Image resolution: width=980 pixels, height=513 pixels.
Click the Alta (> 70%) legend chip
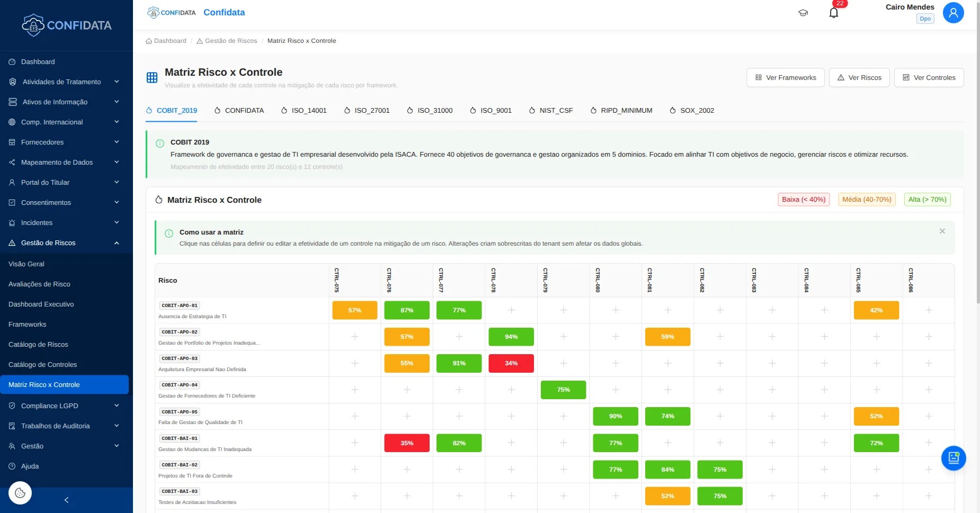coord(926,199)
